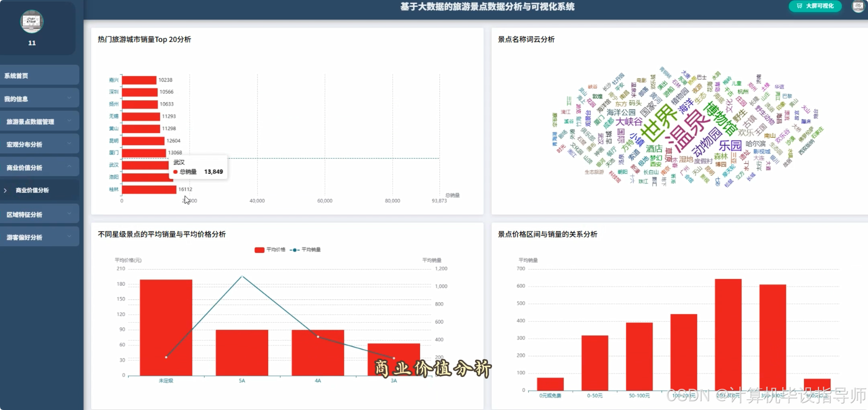Click the 5A data point on 平均销量 line
The height and width of the screenshot is (410, 868).
click(x=242, y=276)
